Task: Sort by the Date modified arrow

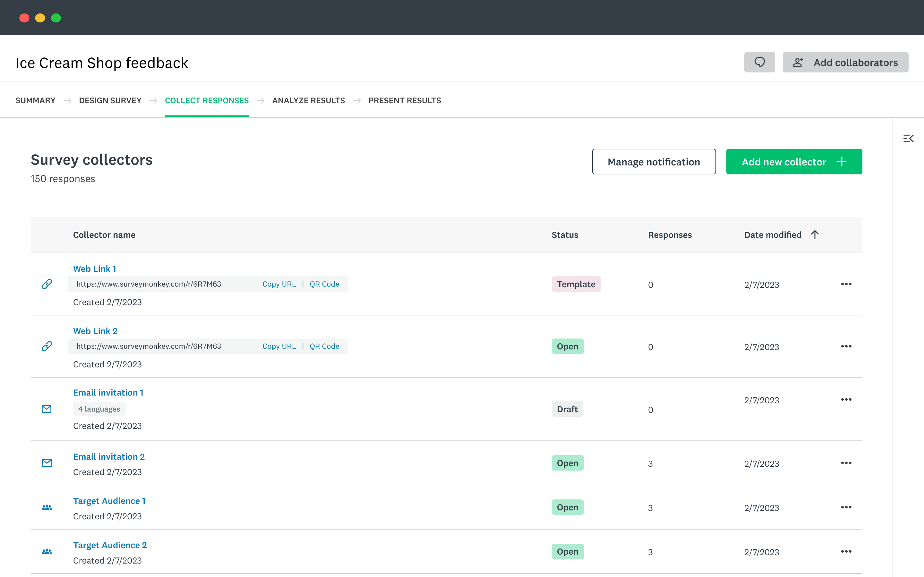Action: click(x=815, y=235)
